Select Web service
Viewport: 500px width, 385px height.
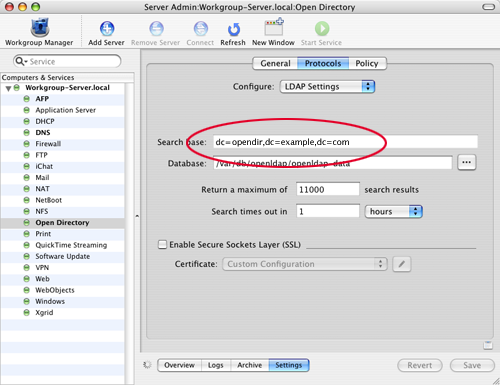tap(42, 279)
